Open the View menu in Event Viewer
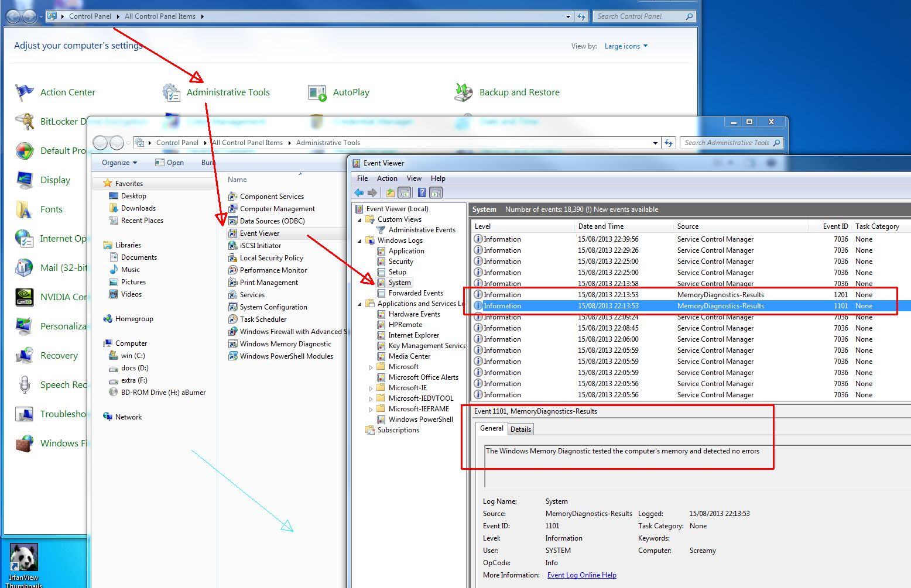911x588 pixels. (414, 178)
